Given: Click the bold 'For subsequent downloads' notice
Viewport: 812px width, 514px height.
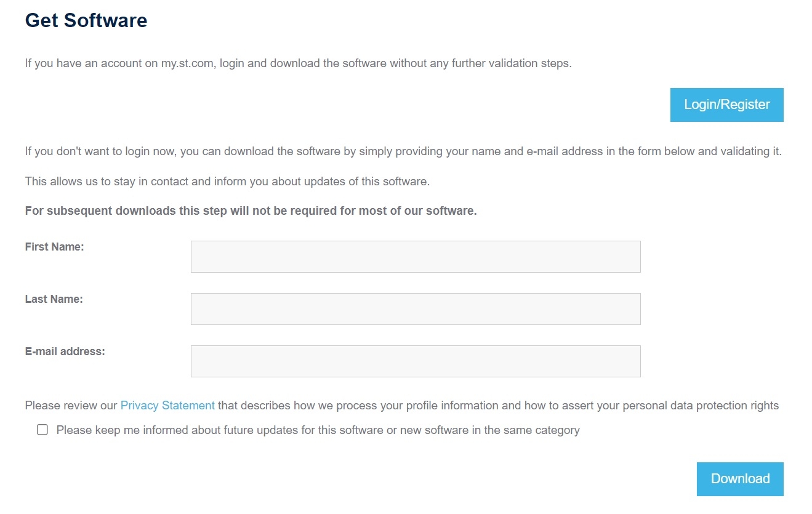Looking at the screenshot, I should [251, 211].
